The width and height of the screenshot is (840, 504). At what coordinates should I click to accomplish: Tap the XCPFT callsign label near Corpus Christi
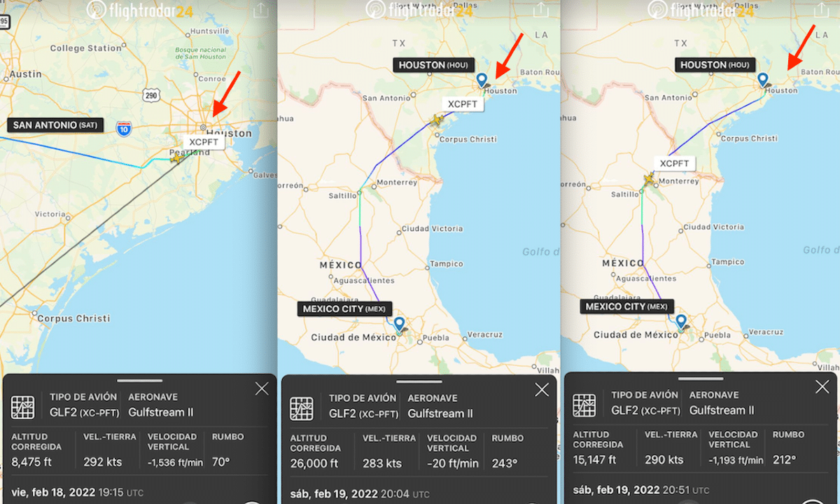pos(463,104)
